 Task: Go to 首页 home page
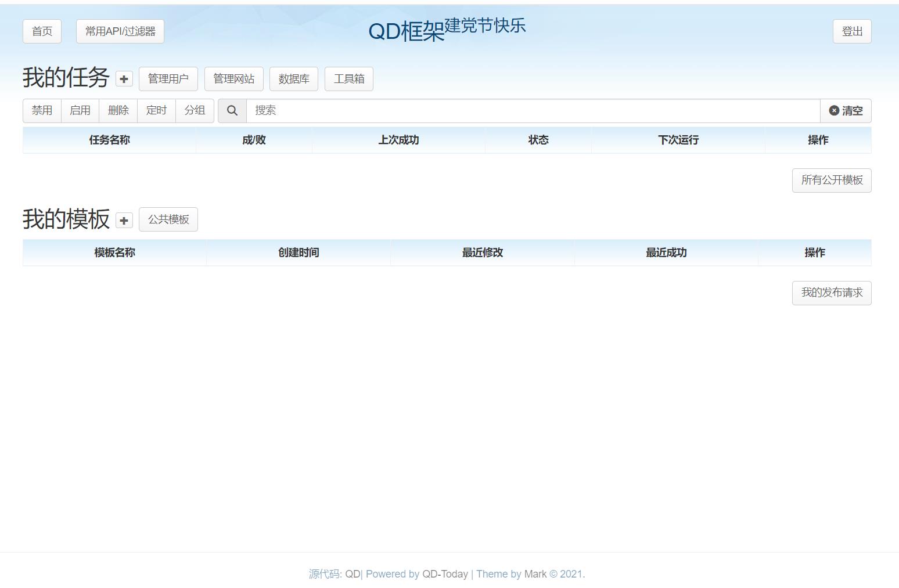(x=42, y=31)
